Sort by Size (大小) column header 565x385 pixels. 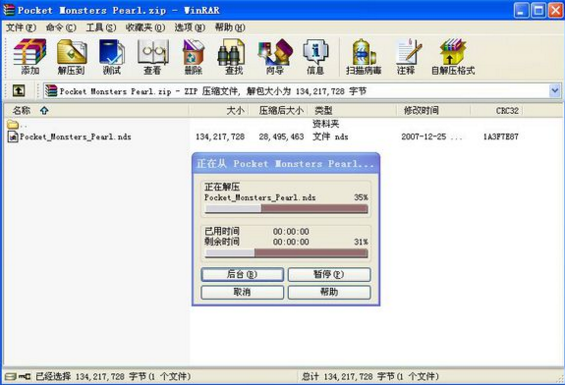click(x=219, y=110)
